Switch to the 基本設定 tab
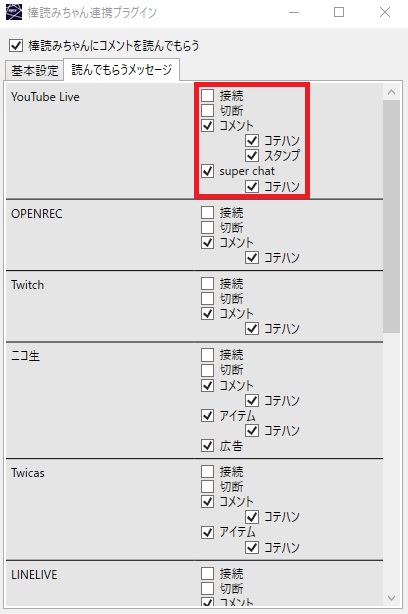Viewport: 408px width, 614px height. (x=34, y=70)
